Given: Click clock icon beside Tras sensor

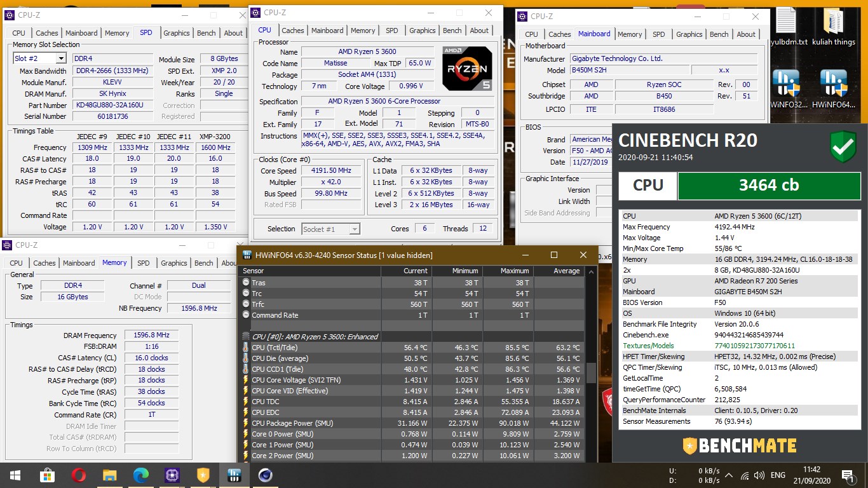Looking at the screenshot, I should pyautogui.click(x=246, y=283).
